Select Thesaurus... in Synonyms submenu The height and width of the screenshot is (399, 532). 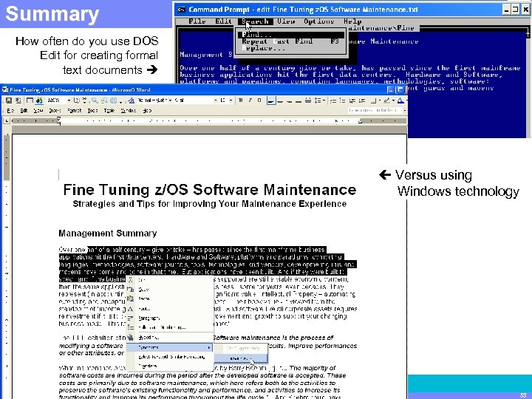point(241,358)
